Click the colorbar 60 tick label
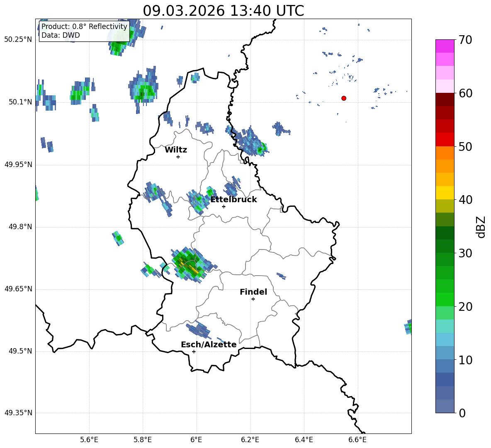The width and height of the screenshot is (491, 448). pyautogui.click(x=465, y=93)
